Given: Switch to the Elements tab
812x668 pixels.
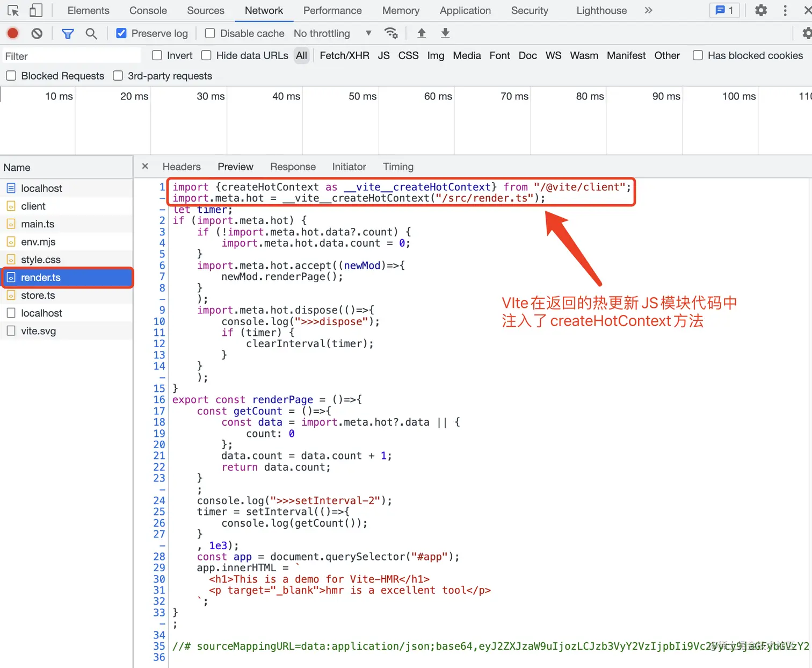Looking at the screenshot, I should (x=88, y=10).
